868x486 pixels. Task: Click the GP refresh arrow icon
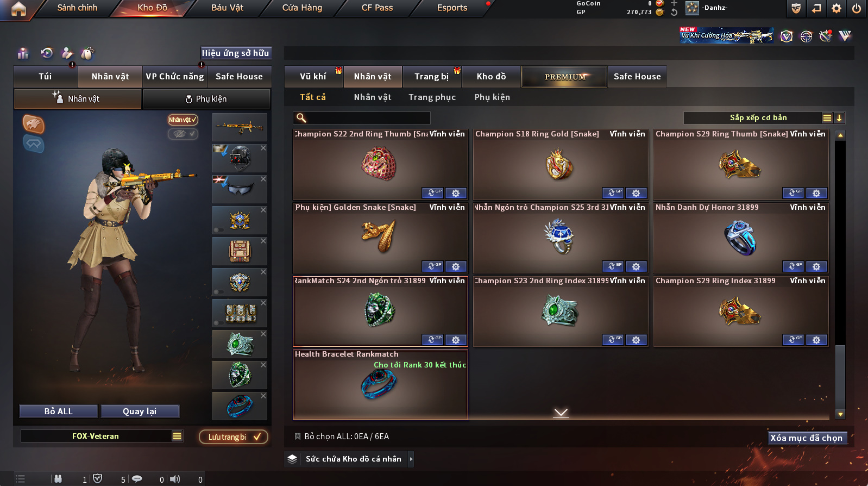pos(674,12)
